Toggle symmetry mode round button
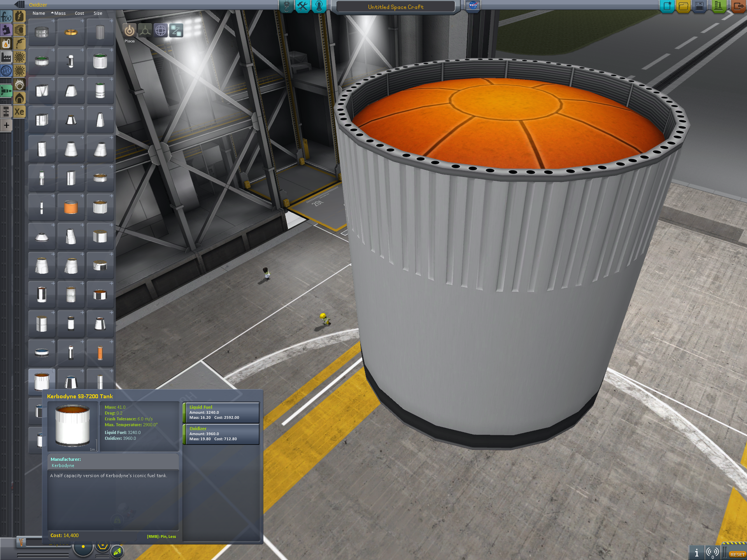The height and width of the screenshot is (560, 747). 83,547
